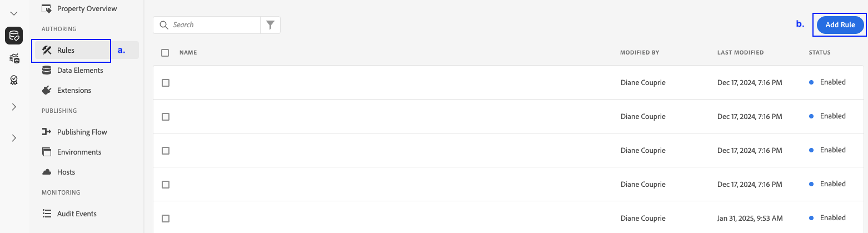Expand the upper right-pointing chevron in left rail

tap(14, 107)
